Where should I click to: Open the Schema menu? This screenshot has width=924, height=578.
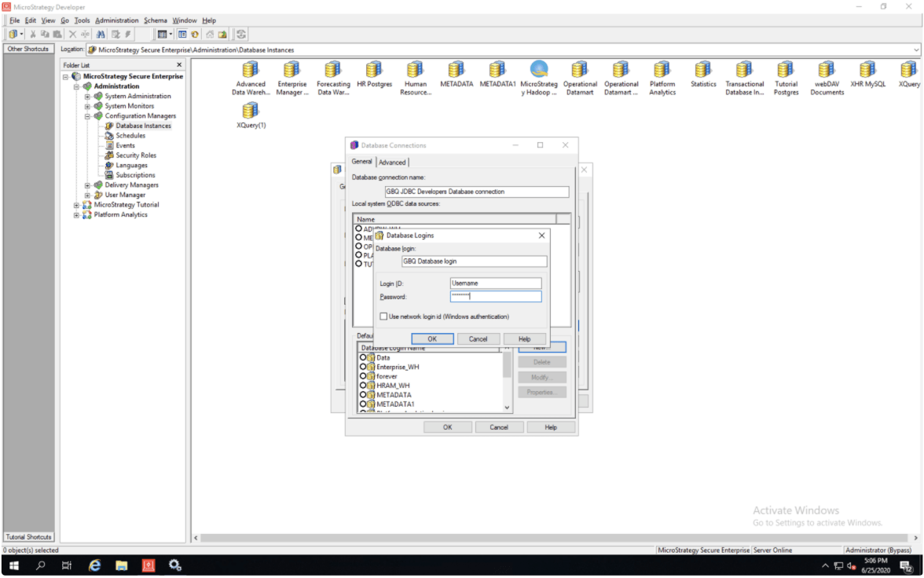click(156, 20)
